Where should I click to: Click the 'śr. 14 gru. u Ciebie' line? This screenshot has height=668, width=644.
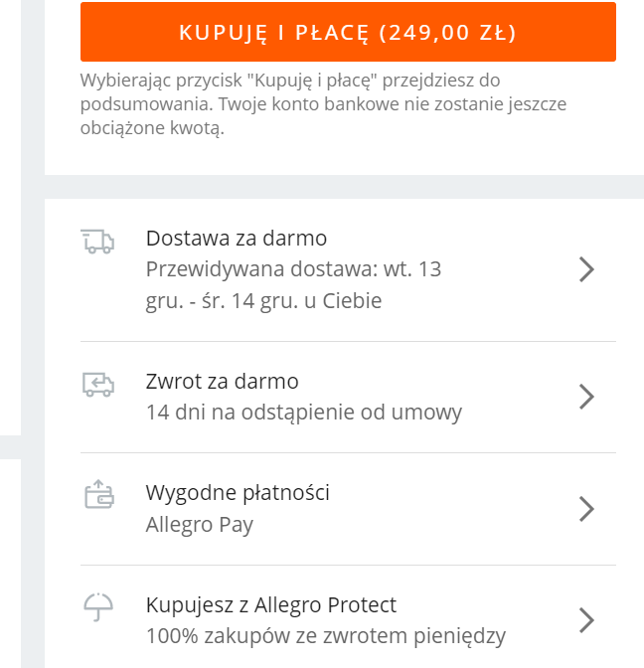click(292, 301)
